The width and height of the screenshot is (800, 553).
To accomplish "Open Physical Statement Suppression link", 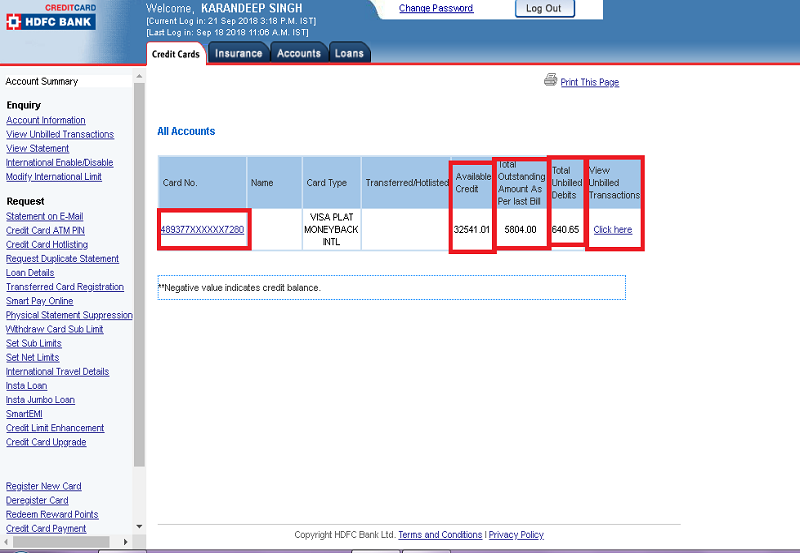I will pos(69,315).
